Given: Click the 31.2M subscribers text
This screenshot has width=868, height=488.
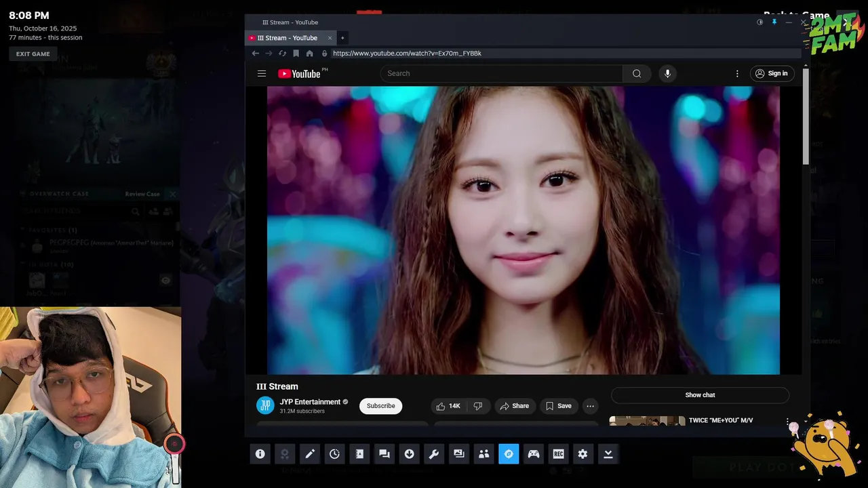Looking at the screenshot, I should (x=302, y=411).
